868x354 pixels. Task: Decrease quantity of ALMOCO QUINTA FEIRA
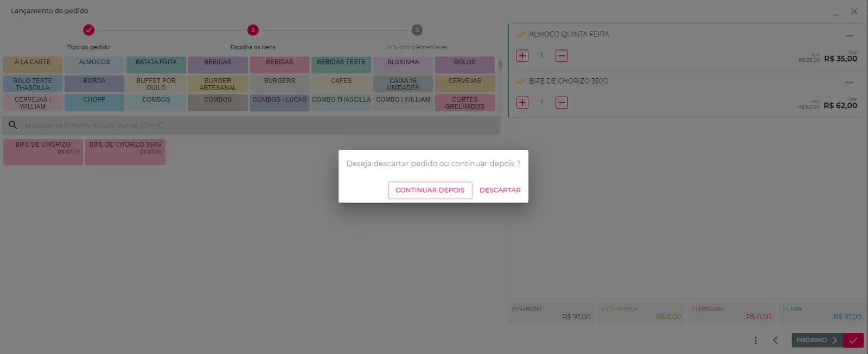coord(561,55)
